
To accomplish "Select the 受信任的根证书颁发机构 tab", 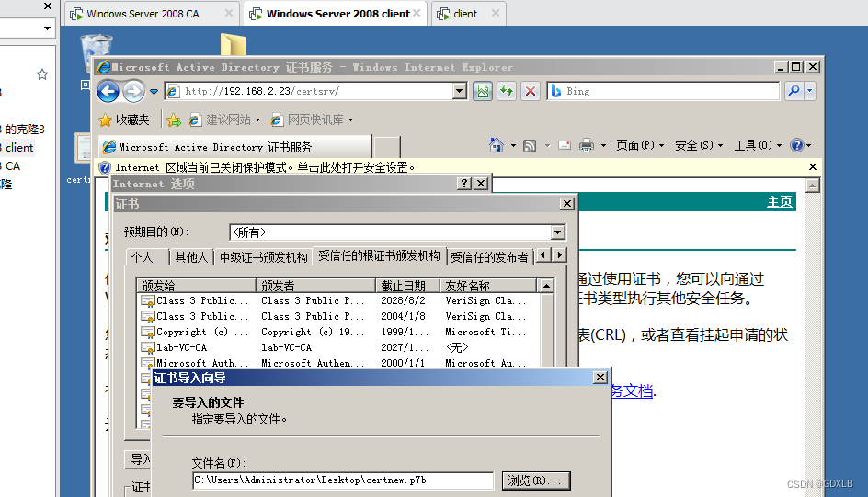I will click(x=379, y=255).
